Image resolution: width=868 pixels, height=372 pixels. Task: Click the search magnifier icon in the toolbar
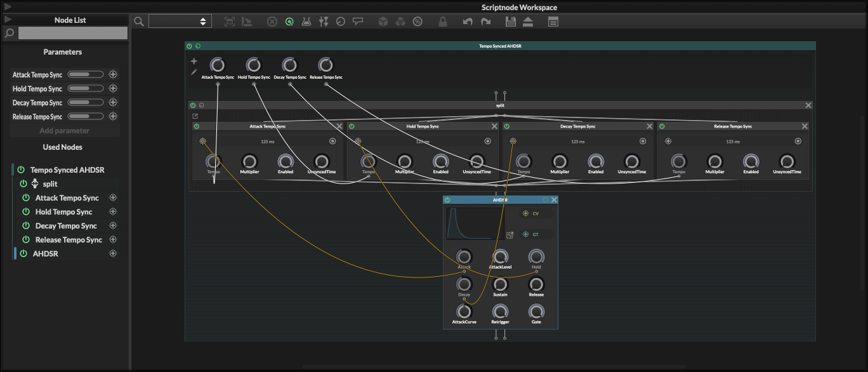[x=139, y=22]
